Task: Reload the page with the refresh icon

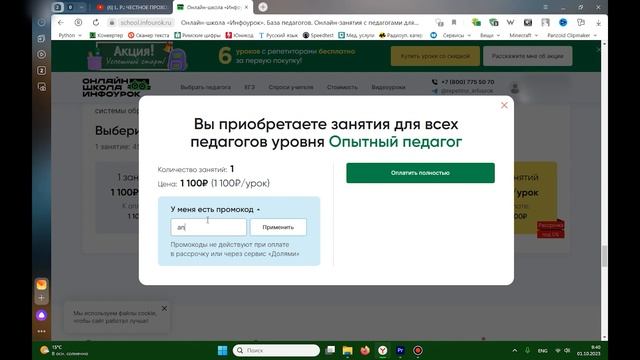Action: coord(96,22)
